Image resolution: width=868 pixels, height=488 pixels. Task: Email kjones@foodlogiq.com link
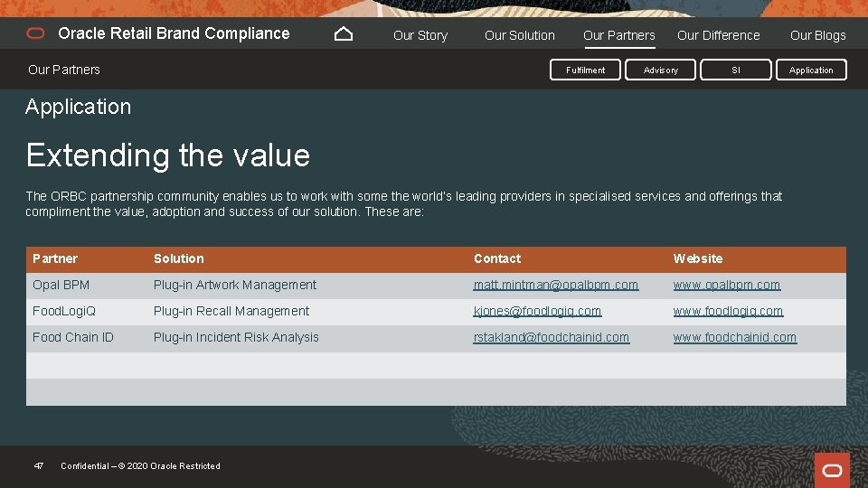coord(537,311)
